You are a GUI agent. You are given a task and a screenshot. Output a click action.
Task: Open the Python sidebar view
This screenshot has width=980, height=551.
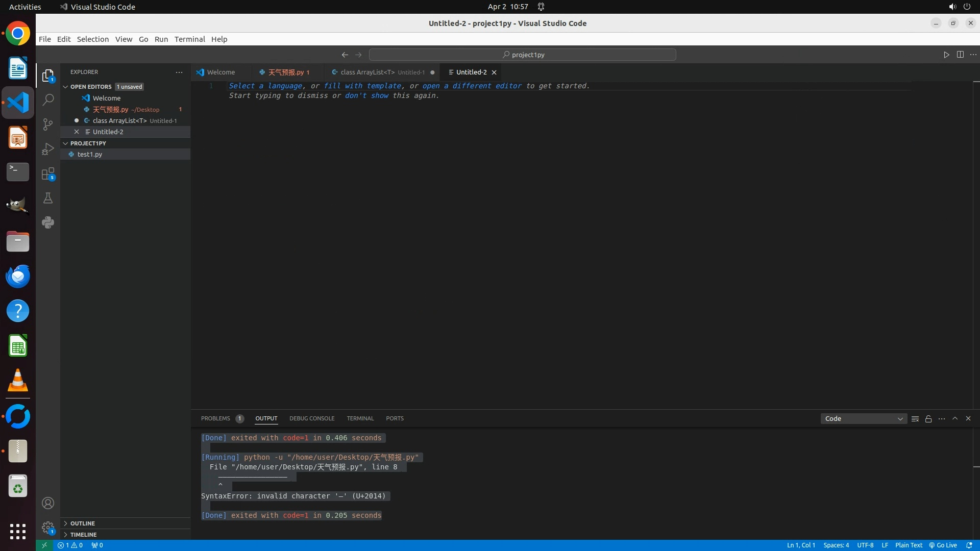(x=48, y=222)
